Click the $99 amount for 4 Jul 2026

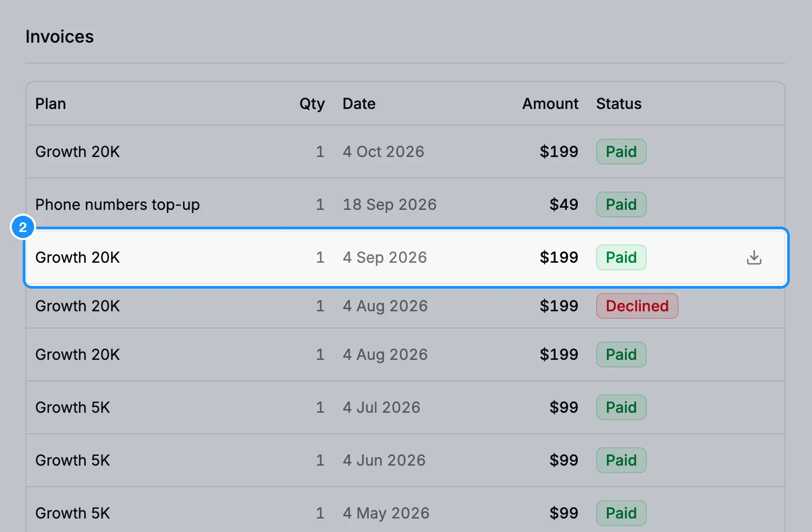click(564, 407)
